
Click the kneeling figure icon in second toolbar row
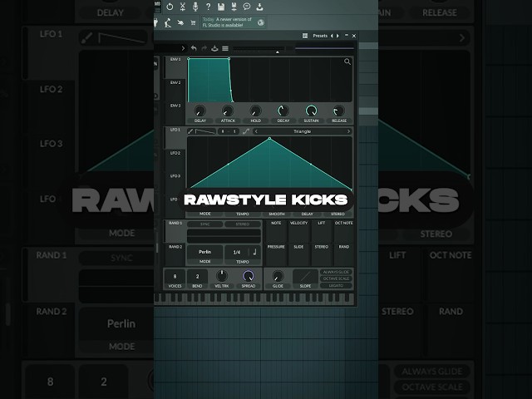[x=168, y=22]
